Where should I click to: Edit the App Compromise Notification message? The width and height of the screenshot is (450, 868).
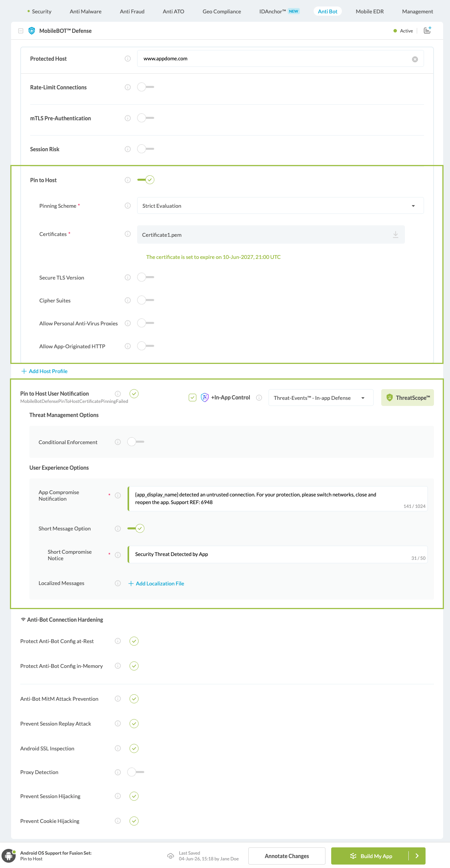pyautogui.click(x=278, y=498)
